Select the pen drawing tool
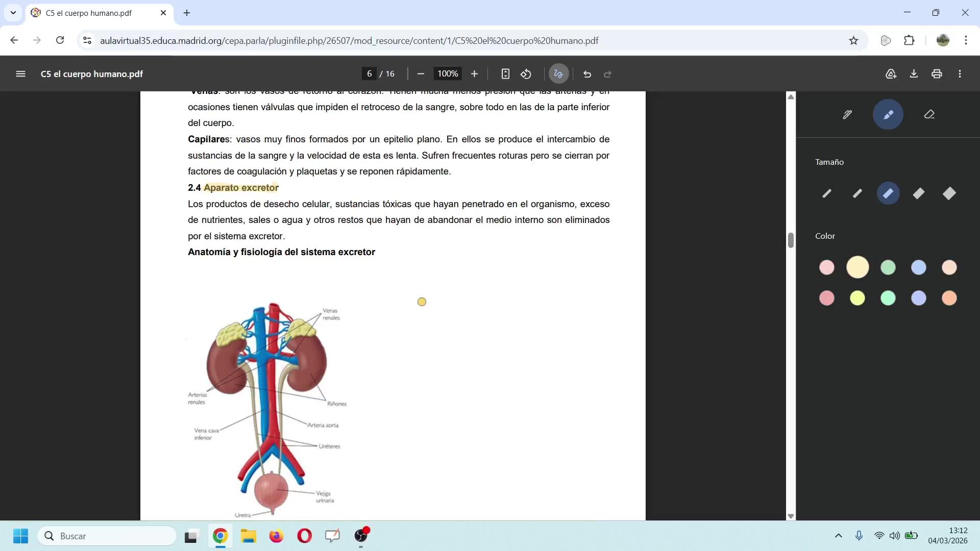The height and width of the screenshot is (551, 980). point(847,114)
